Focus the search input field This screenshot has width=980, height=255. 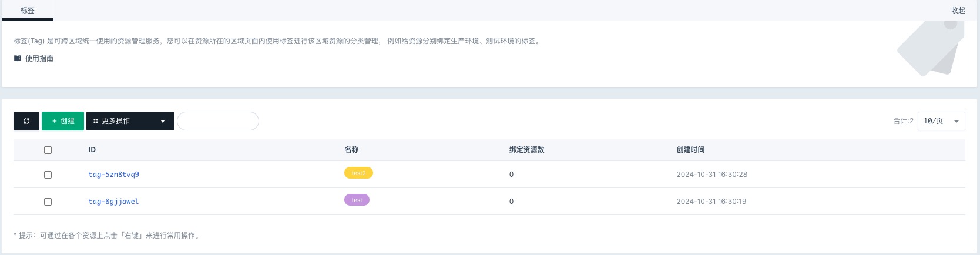[x=218, y=121]
